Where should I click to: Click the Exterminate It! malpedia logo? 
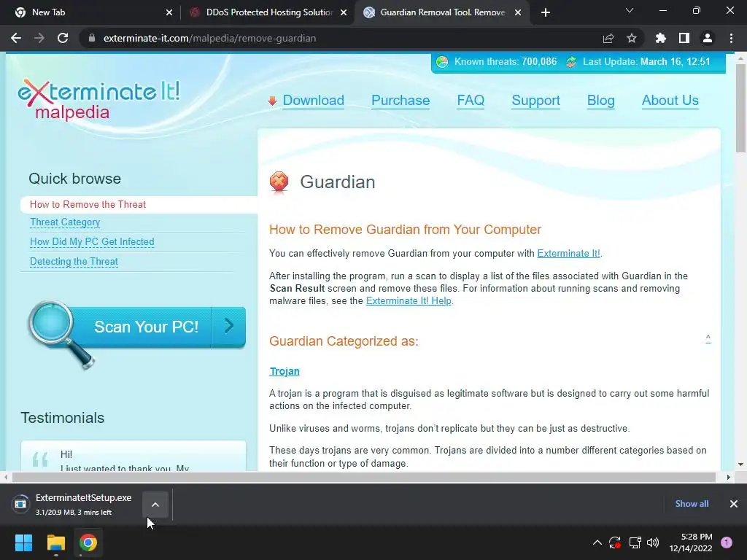tap(99, 99)
